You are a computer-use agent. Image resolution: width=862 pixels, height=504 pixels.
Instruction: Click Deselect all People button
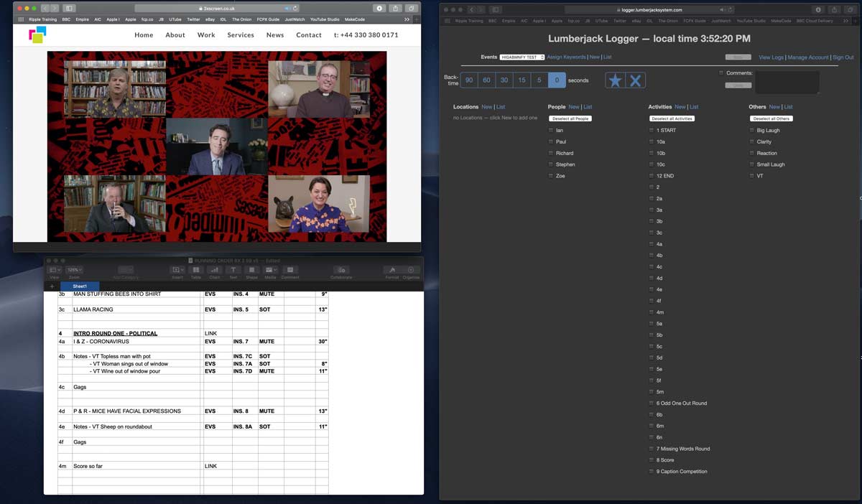pyautogui.click(x=570, y=118)
